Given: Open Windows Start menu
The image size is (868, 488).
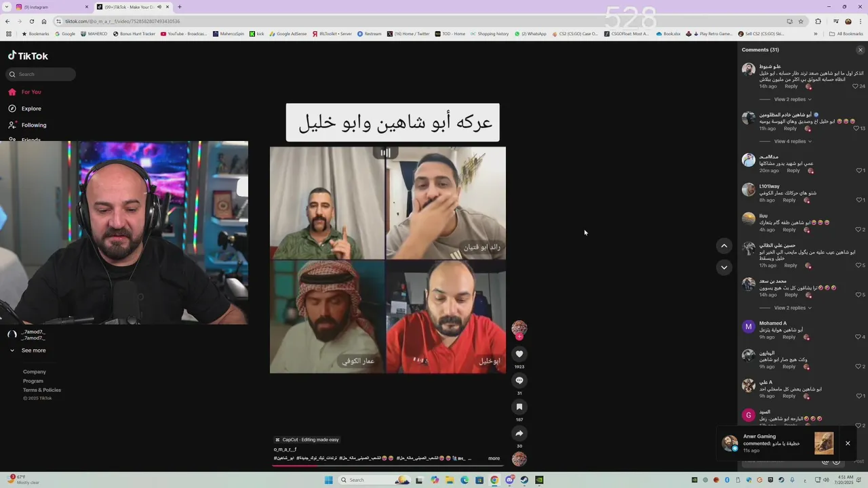Looking at the screenshot, I should 329,480.
